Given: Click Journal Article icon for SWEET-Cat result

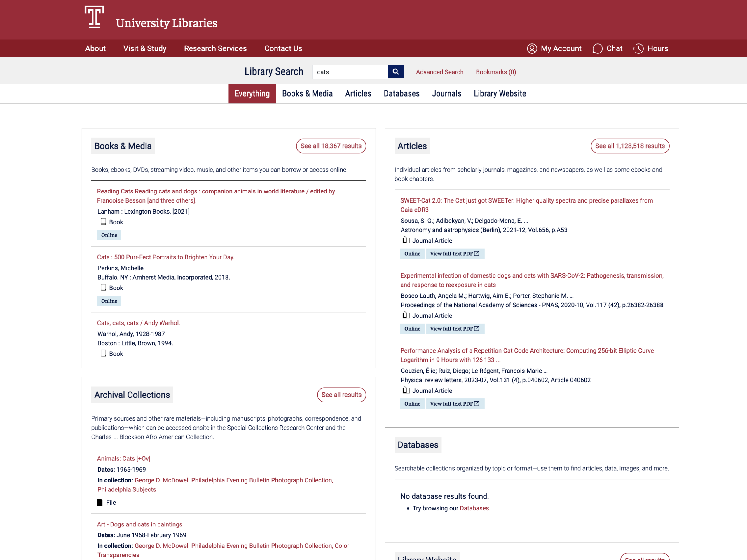Looking at the screenshot, I should pyautogui.click(x=406, y=240).
